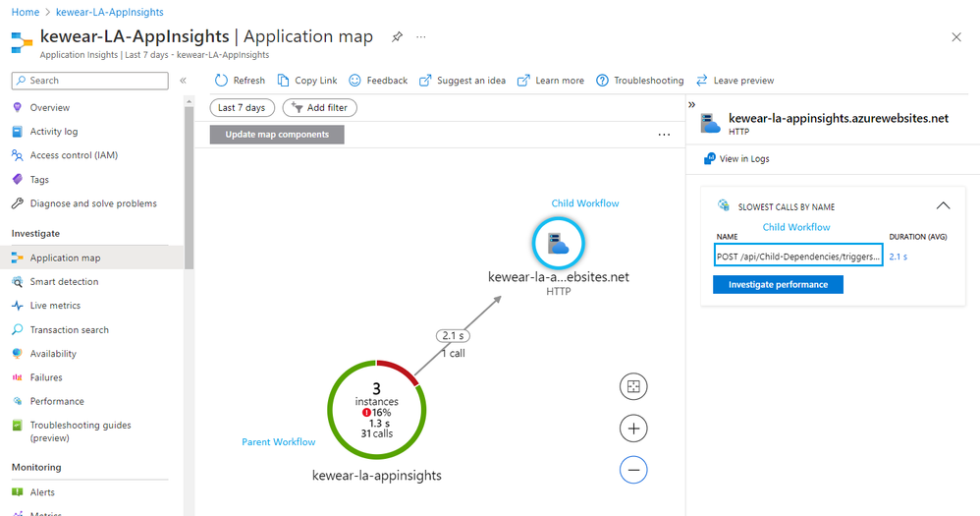Select the POST /api/Child-Dependencies row
This screenshot has height=516, width=980.
(x=798, y=256)
